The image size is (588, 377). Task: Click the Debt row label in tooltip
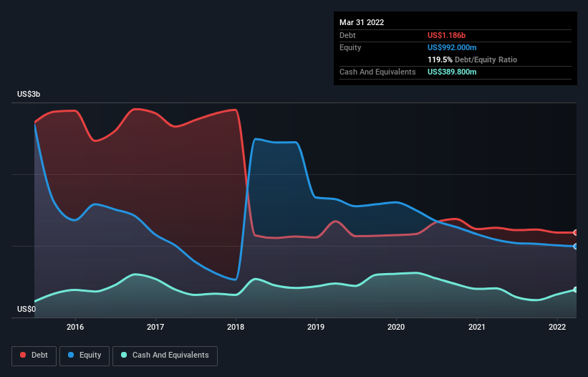coord(347,35)
